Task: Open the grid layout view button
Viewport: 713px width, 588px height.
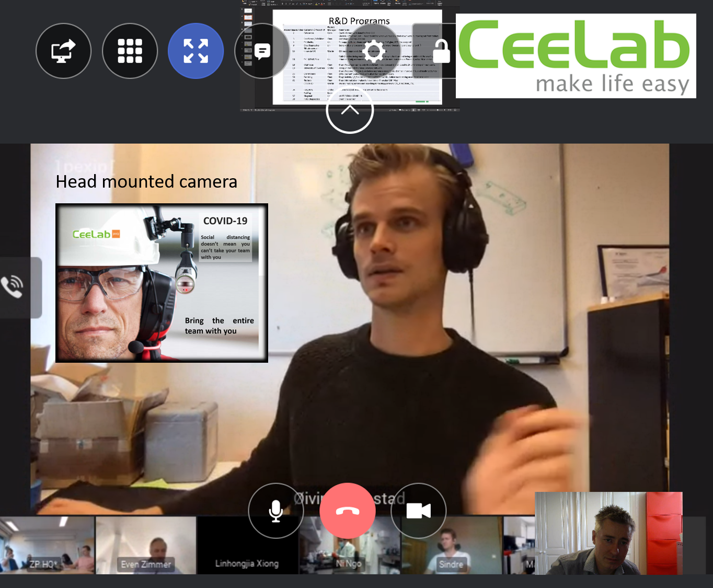Action: click(x=130, y=51)
